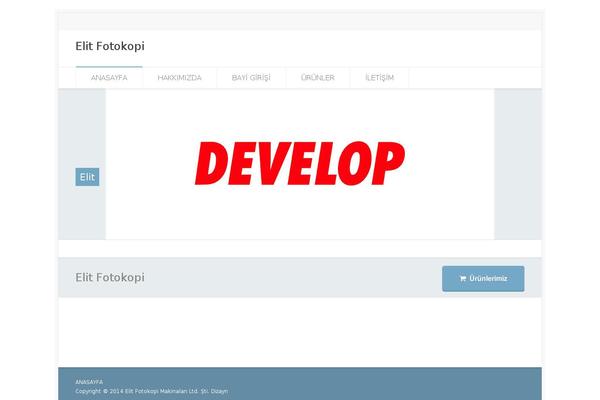Click the shopping cart icon in Ürünlerimiz

click(x=463, y=279)
